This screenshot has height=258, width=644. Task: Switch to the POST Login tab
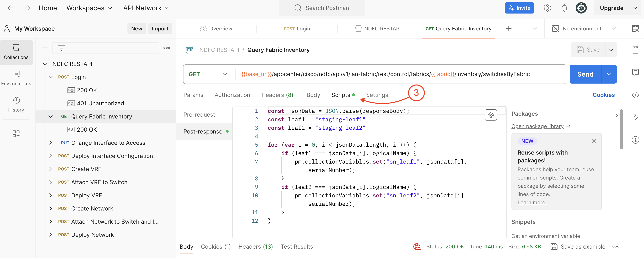(297, 29)
